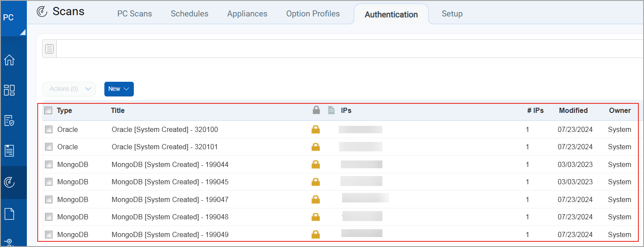Click the vault document column header icon
The width and height of the screenshot is (644, 247).
click(331, 110)
